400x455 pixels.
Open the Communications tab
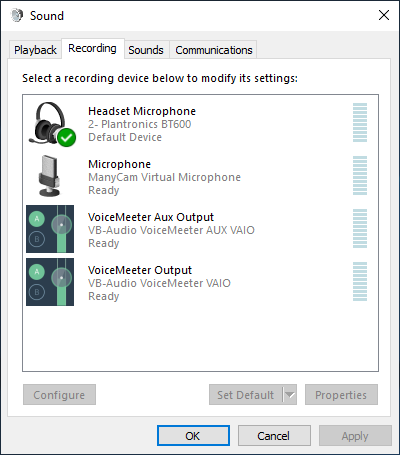[214, 50]
